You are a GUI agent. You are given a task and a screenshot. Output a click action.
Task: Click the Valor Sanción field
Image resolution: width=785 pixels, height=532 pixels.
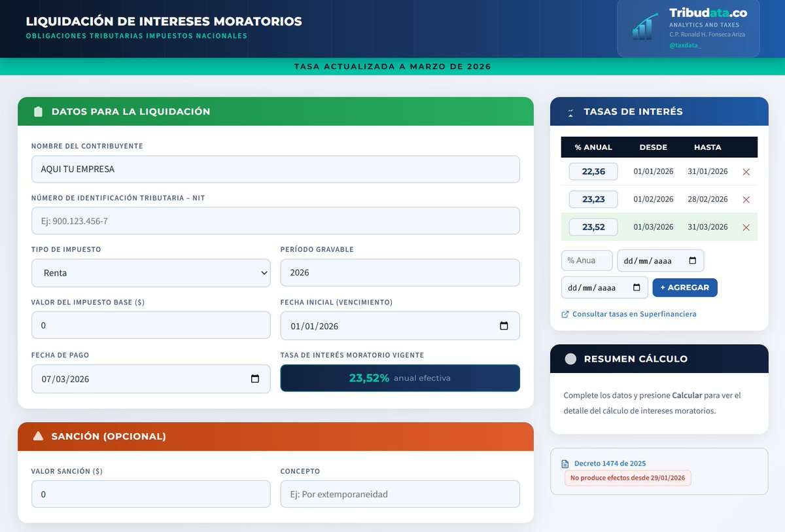(151, 494)
